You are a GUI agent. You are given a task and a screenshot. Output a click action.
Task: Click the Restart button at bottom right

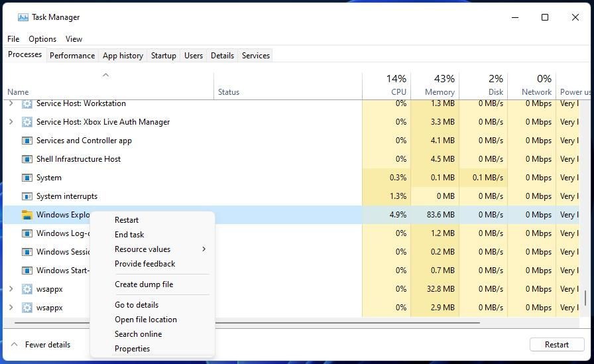pyautogui.click(x=556, y=344)
